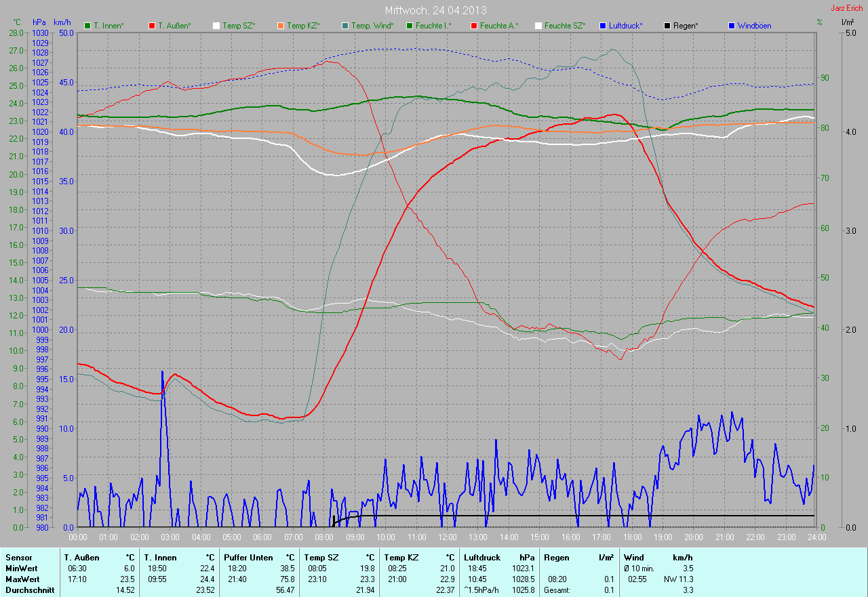Click the teal Temp. Wind legend square
This screenshot has height=597, width=868.
point(345,26)
